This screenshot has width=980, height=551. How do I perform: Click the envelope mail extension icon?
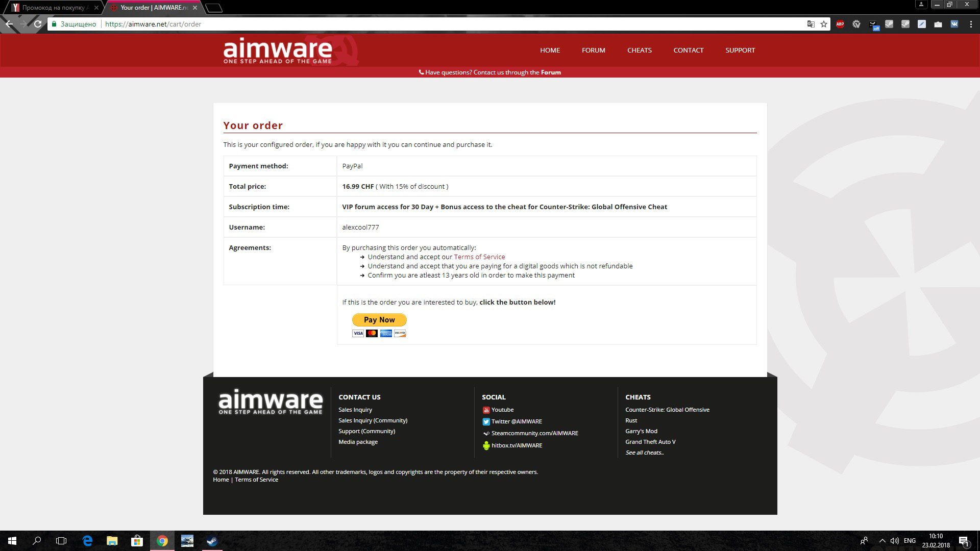(x=938, y=24)
